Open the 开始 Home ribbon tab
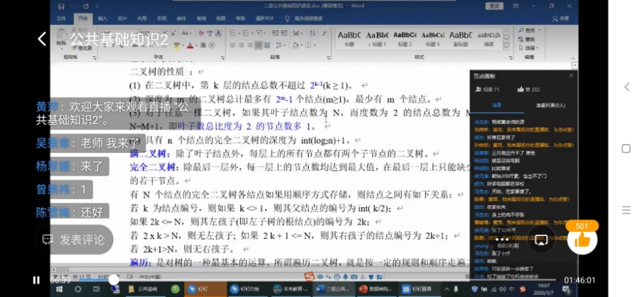The image size is (644, 297). click(82, 18)
